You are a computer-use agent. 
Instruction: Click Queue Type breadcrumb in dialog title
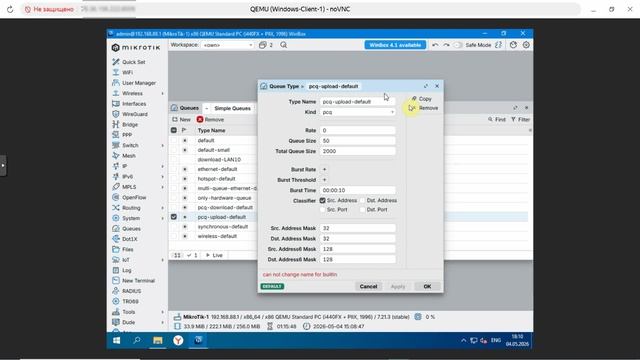click(284, 86)
